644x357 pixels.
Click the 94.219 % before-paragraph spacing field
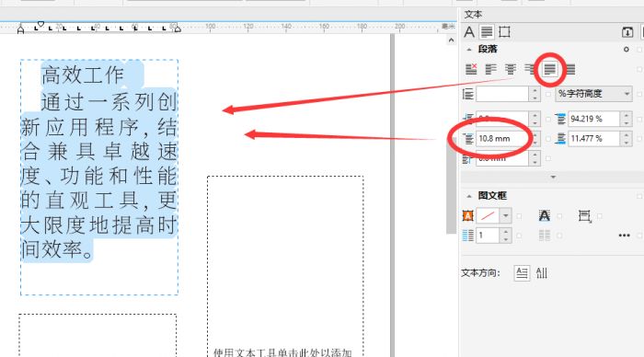point(594,119)
